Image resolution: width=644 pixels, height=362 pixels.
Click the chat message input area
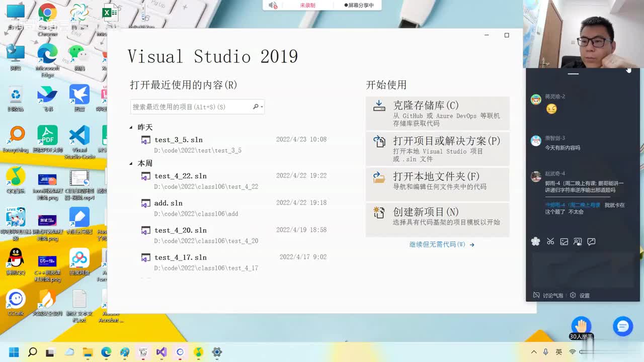pos(583,269)
